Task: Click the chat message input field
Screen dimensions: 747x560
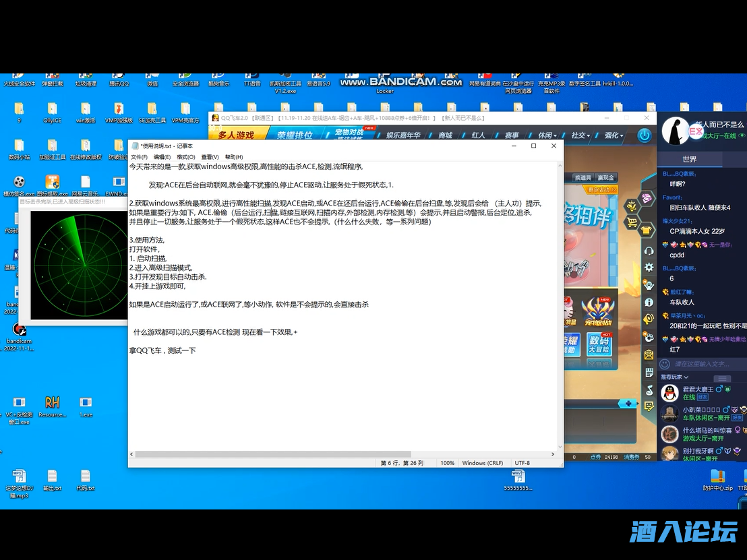Action: [708, 364]
